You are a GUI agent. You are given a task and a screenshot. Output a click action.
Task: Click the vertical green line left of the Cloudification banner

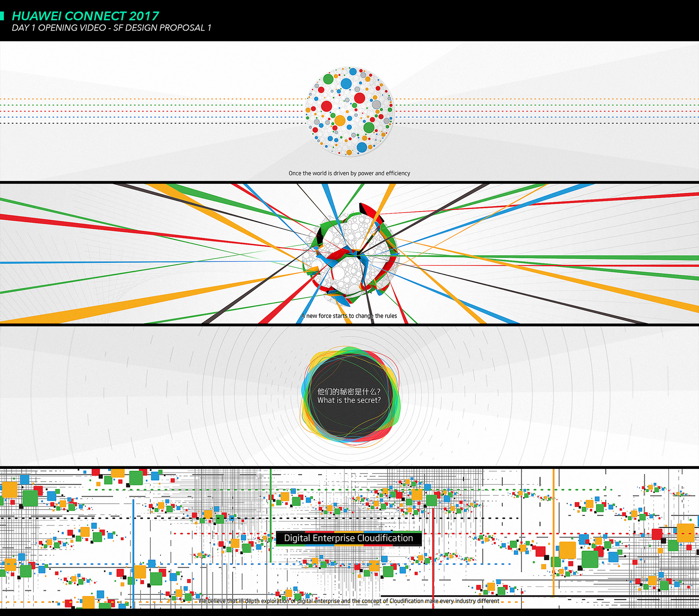coord(270,510)
